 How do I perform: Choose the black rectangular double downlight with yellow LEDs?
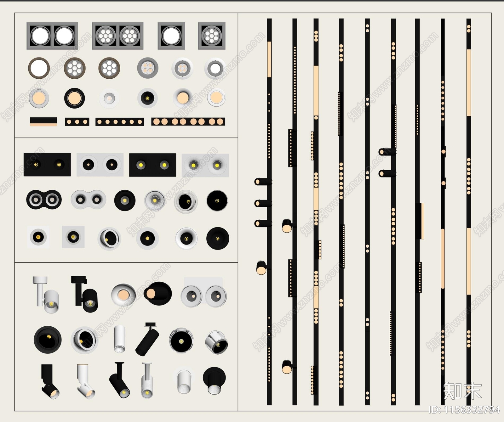153,165
